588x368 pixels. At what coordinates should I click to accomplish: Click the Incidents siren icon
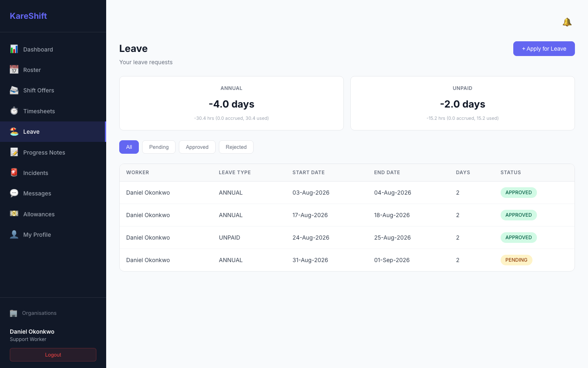tap(14, 173)
